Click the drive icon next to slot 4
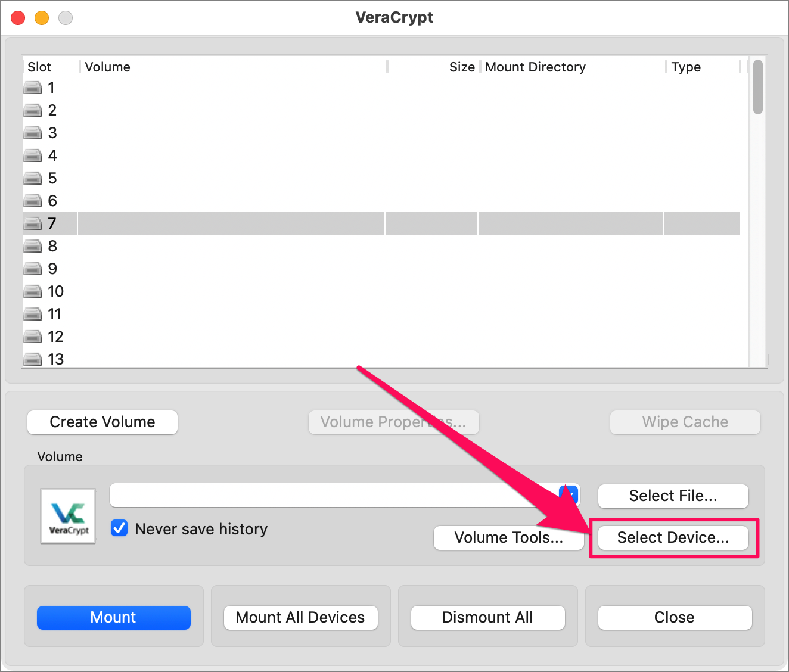Screen dimensions: 789x672 [x=32, y=155]
